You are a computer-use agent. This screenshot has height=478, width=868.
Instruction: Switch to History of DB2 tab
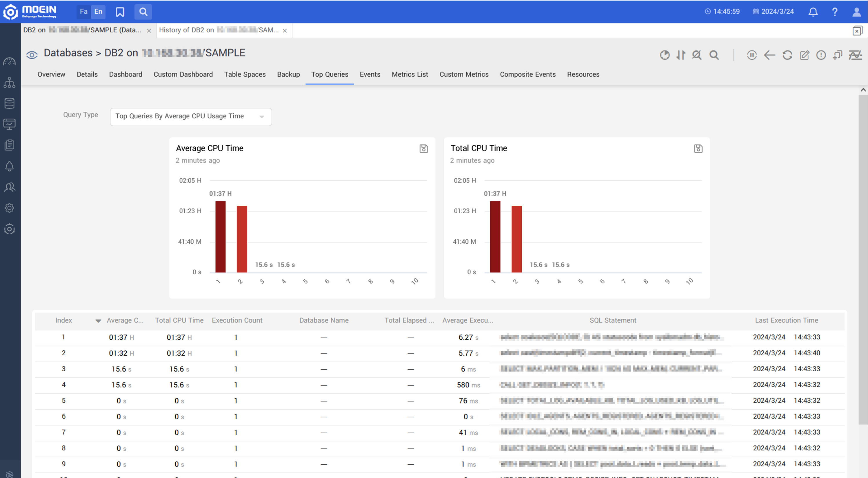219,30
